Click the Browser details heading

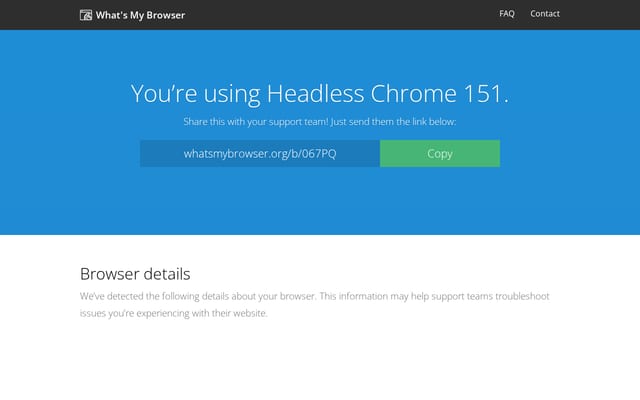(x=135, y=274)
